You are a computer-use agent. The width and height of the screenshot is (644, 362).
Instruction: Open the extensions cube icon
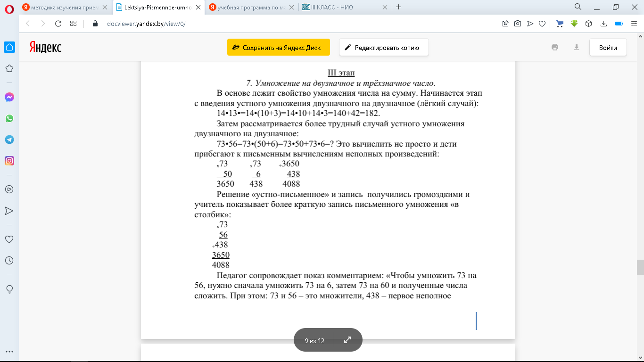coord(588,24)
